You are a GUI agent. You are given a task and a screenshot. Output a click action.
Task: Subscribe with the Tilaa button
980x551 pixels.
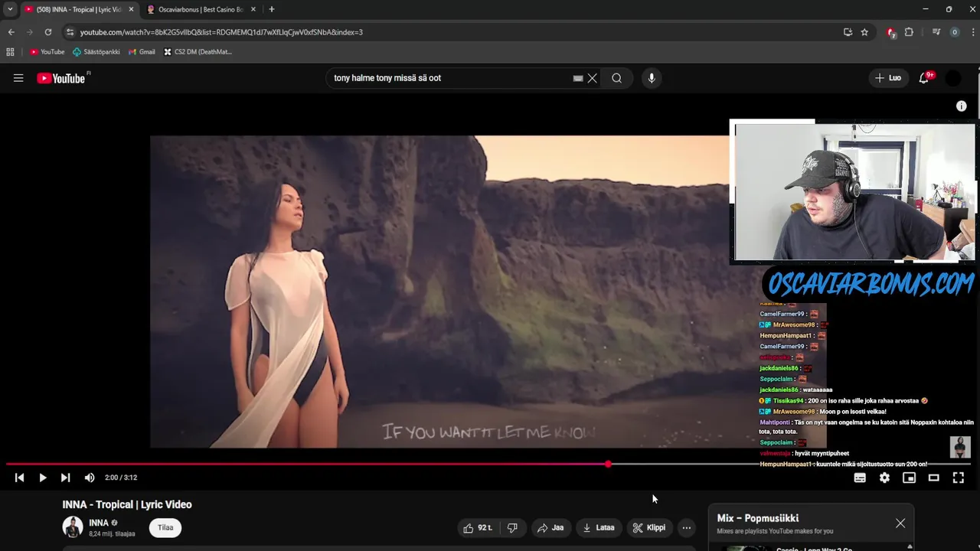[165, 527]
